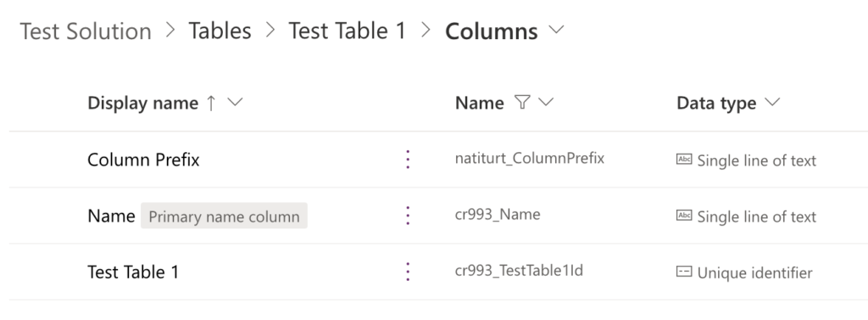This screenshot has height=320, width=868.
Task: Open the Data type column header dropdown
Action: [771, 102]
